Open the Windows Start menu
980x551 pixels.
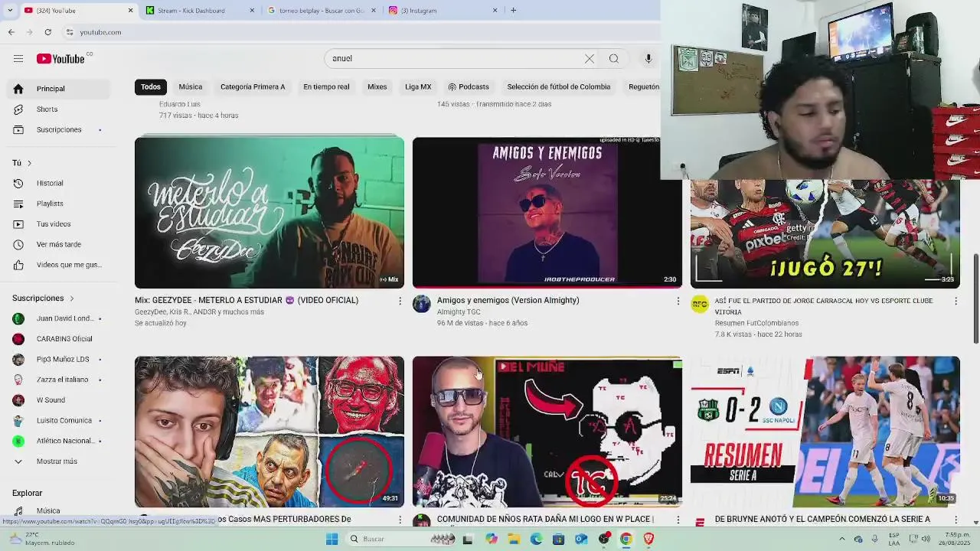[332, 539]
